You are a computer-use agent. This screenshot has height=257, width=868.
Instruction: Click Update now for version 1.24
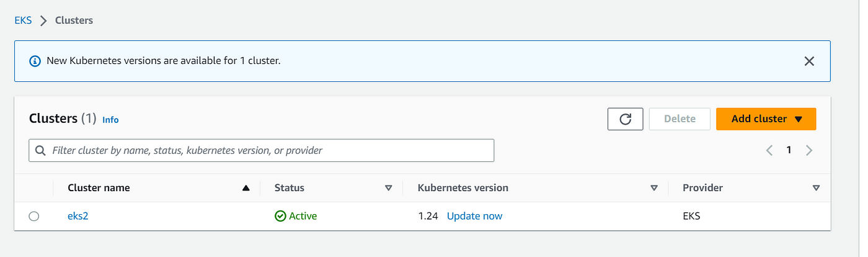[x=474, y=216]
